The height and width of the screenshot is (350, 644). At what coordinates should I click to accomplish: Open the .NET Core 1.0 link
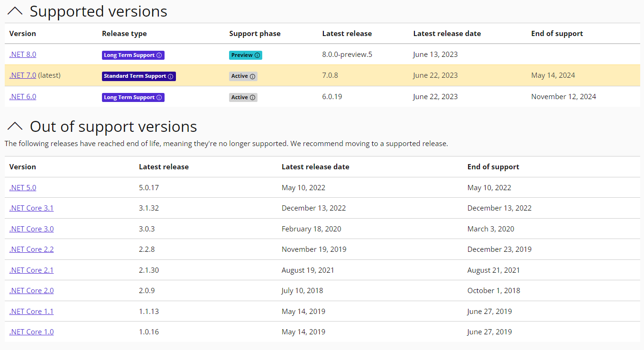coord(31,332)
